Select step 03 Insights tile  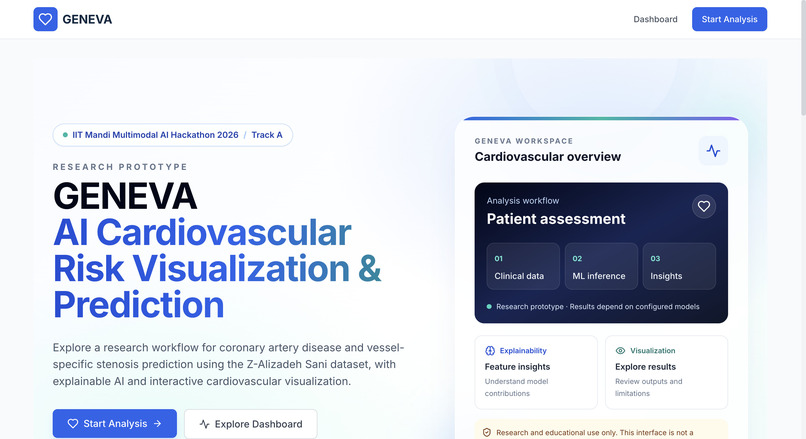coord(679,266)
